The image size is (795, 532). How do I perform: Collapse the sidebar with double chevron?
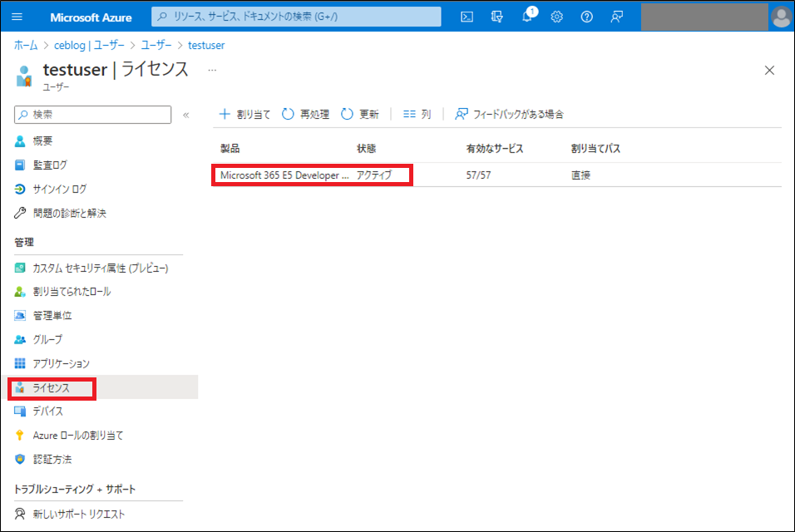186,115
